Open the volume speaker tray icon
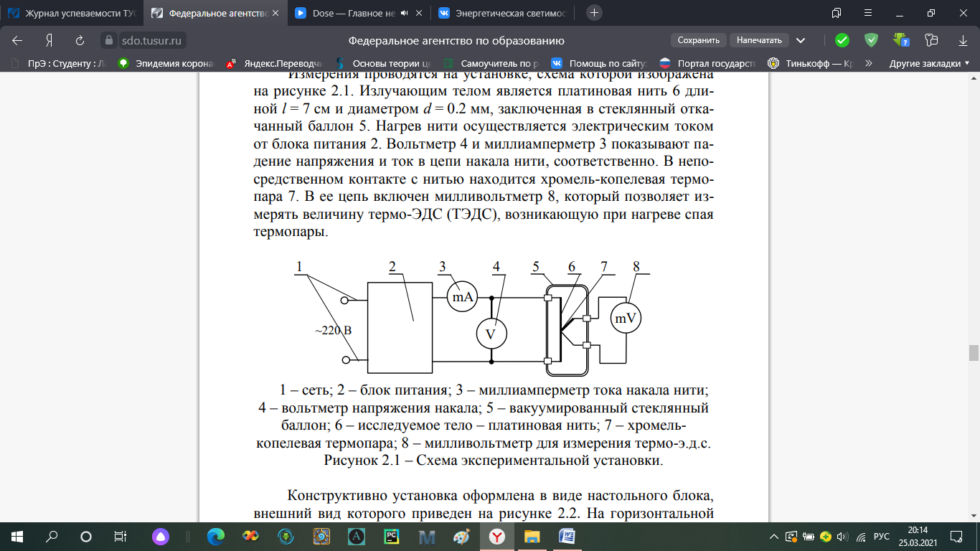The width and height of the screenshot is (980, 551). point(843,536)
